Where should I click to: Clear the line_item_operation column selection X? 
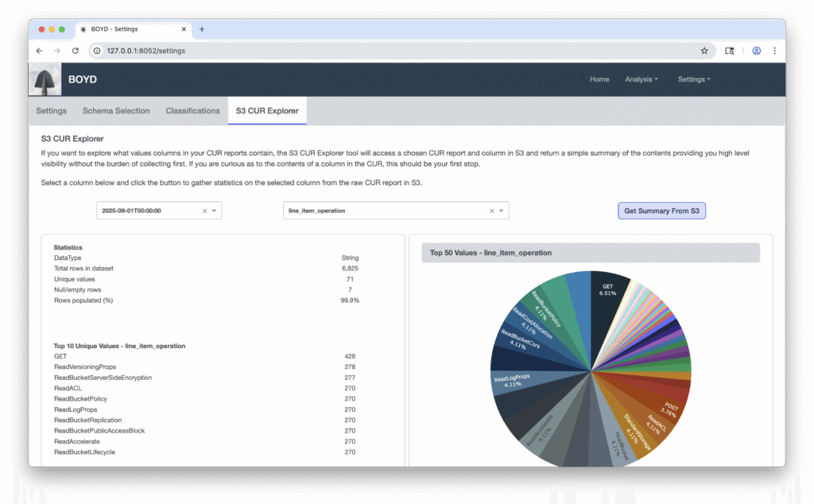pyautogui.click(x=491, y=211)
